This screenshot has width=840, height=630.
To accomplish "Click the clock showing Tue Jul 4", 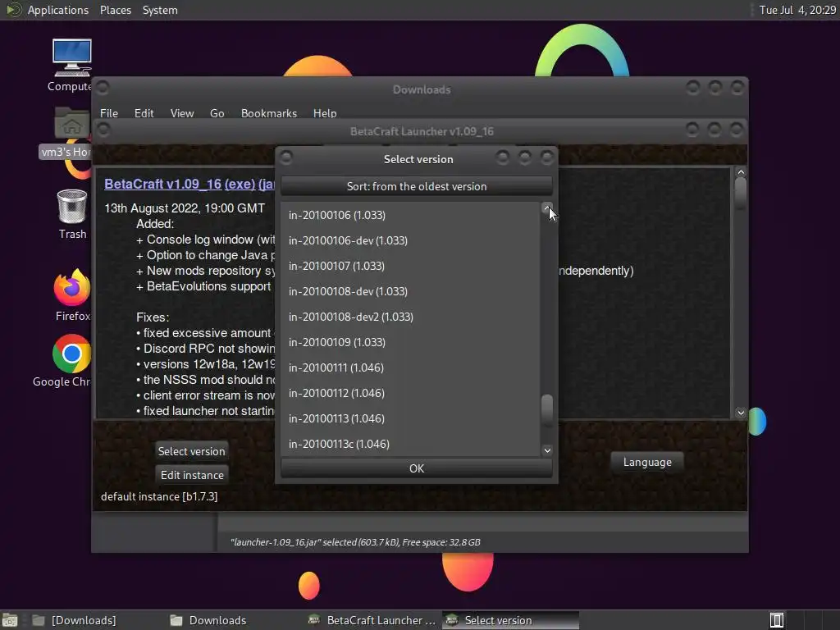I will point(797,10).
